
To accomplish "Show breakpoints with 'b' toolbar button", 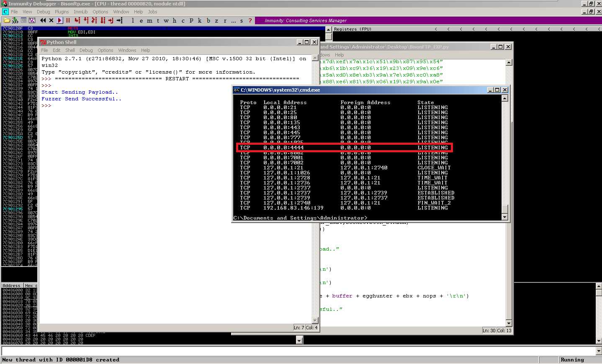I will 208,20.
